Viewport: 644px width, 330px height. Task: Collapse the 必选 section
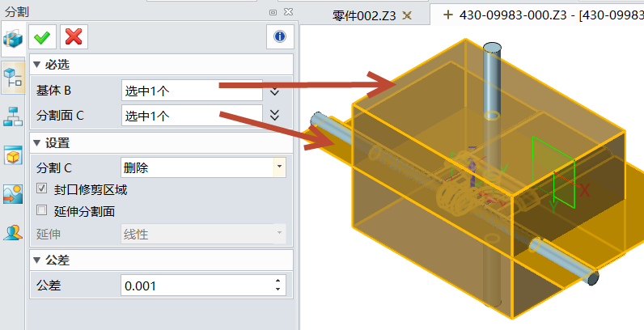(x=37, y=65)
